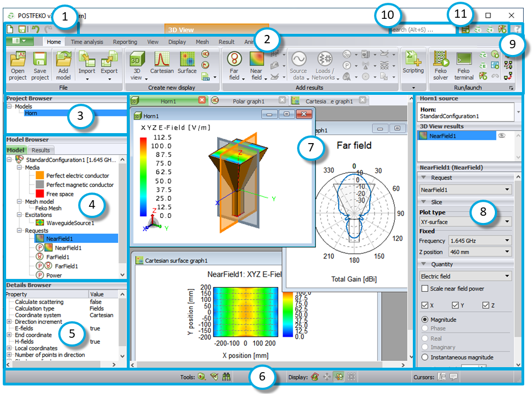Expand the Direction increment property
This screenshot has width=532, height=396.
(x=9, y=322)
